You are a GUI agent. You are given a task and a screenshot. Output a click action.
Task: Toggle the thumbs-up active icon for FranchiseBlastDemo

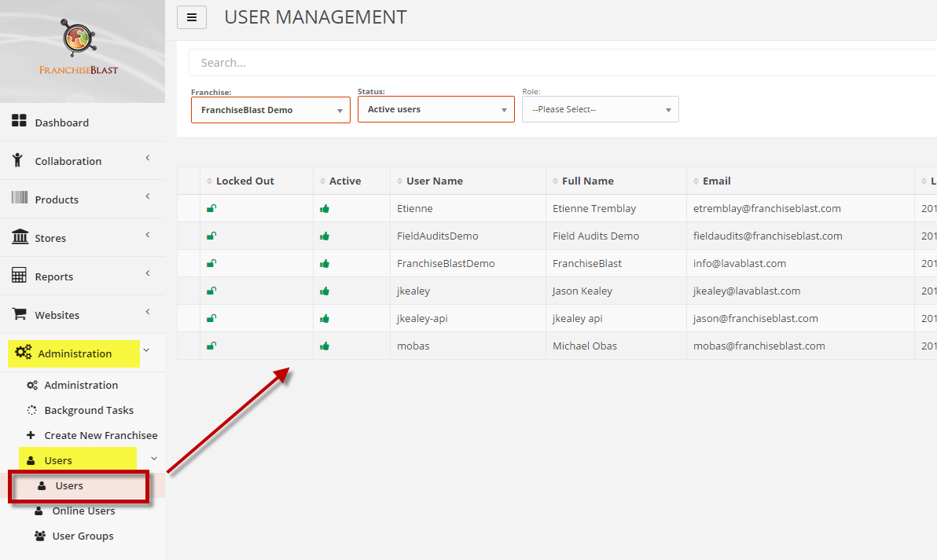325,263
